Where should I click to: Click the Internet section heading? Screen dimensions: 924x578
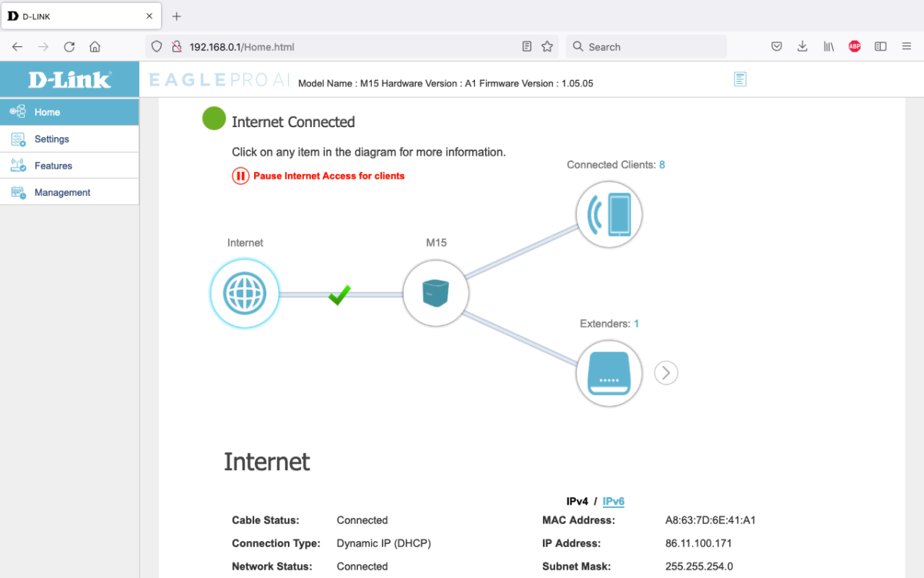click(x=267, y=462)
